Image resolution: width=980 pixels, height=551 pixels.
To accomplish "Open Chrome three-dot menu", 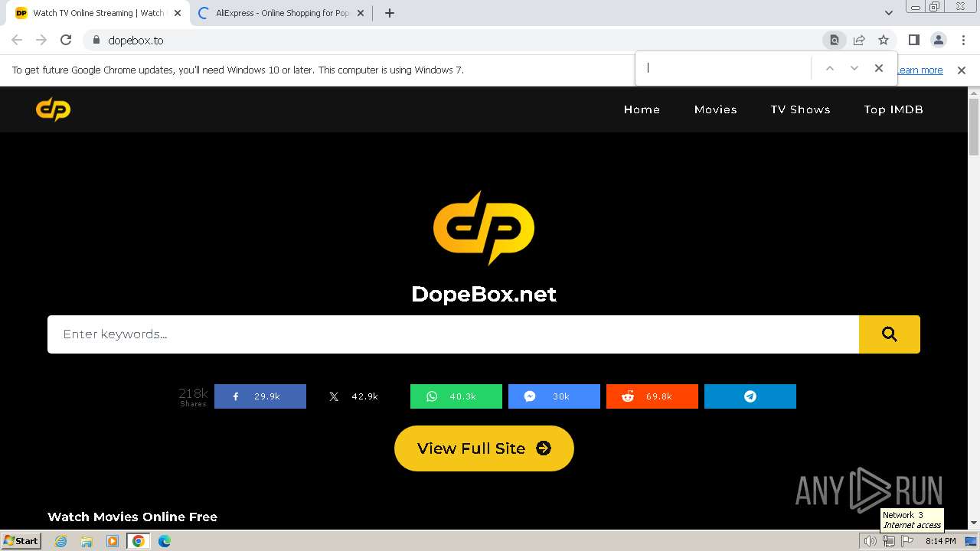I will click(963, 40).
